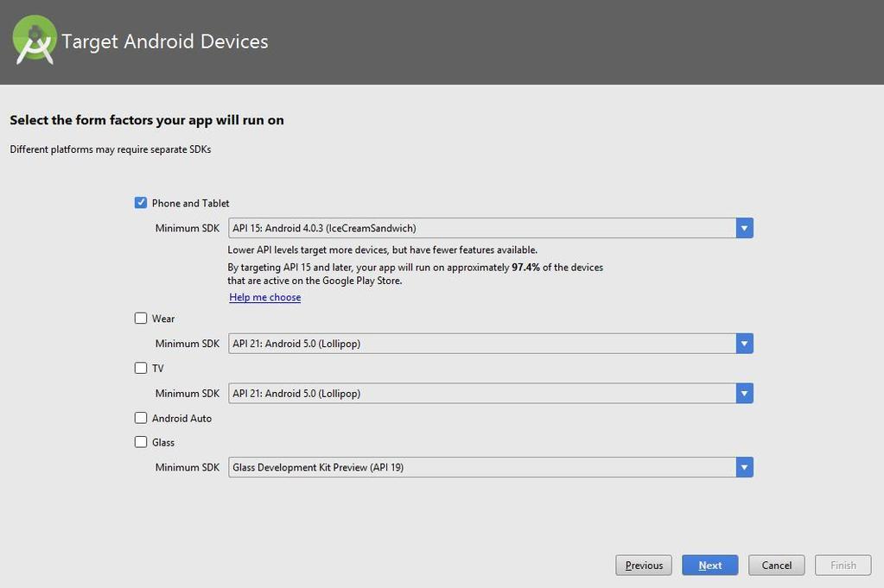Click the disabled Finish button
Viewport: 884px width, 588px height.
click(843, 565)
